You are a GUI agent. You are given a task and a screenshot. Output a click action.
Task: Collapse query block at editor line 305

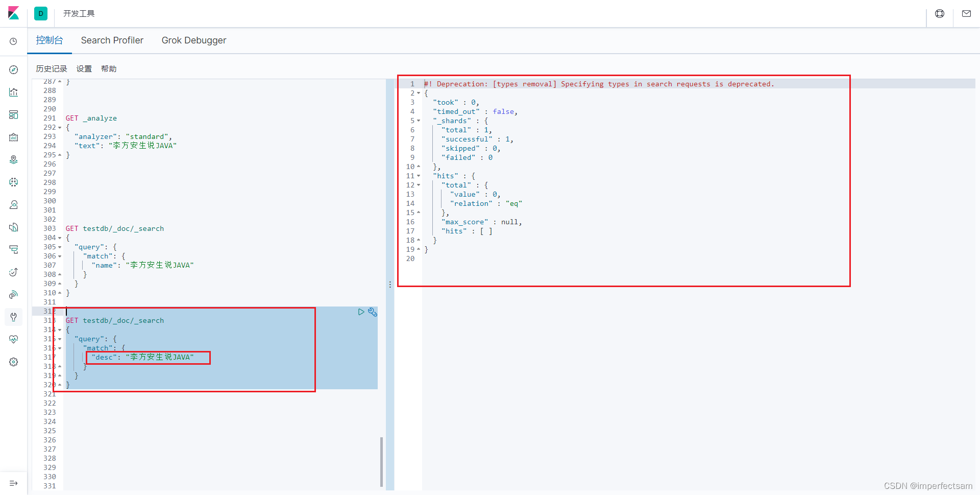click(x=60, y=247)
